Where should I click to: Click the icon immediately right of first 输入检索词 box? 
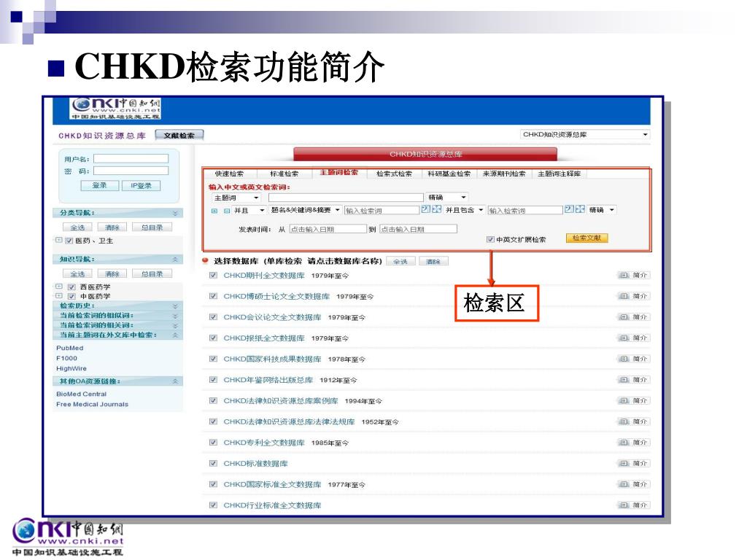pos(426,209)
